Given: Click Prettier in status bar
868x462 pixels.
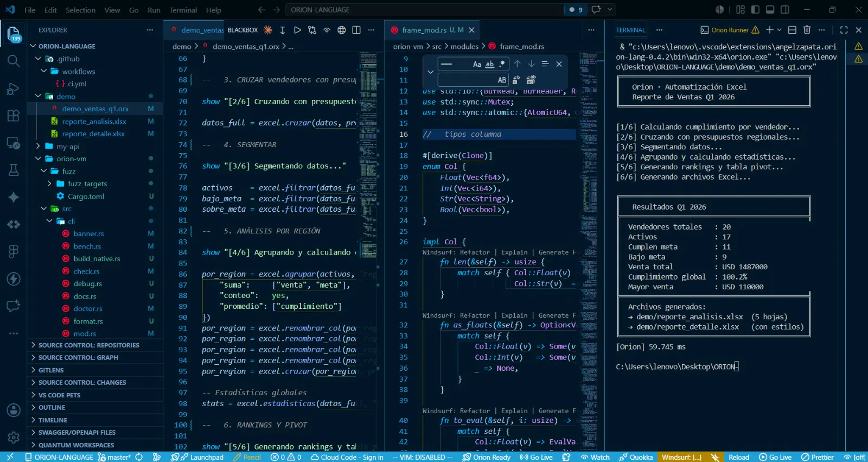Looking at the screenshot, I should coord(818,457).
